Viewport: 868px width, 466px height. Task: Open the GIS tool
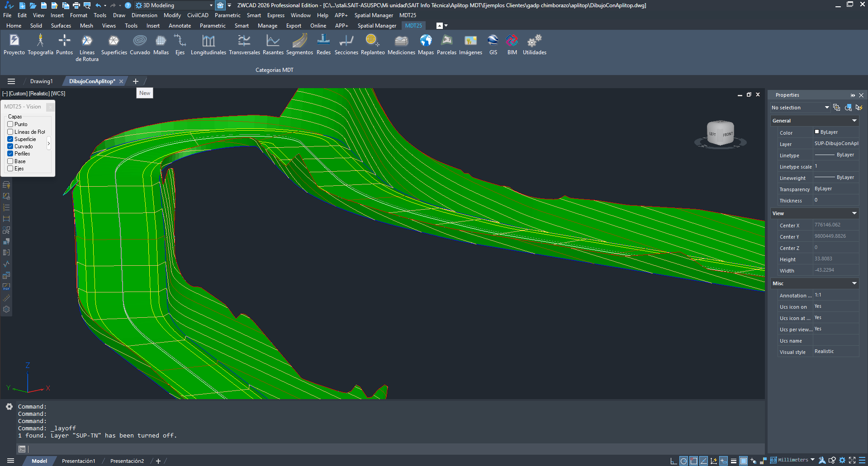pyautogui.click(x=493, y=45)
